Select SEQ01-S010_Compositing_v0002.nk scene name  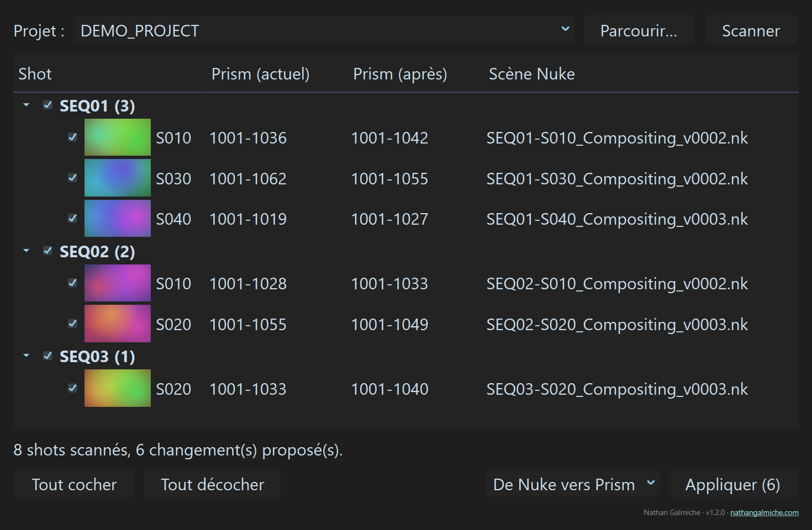coord(617,137)
